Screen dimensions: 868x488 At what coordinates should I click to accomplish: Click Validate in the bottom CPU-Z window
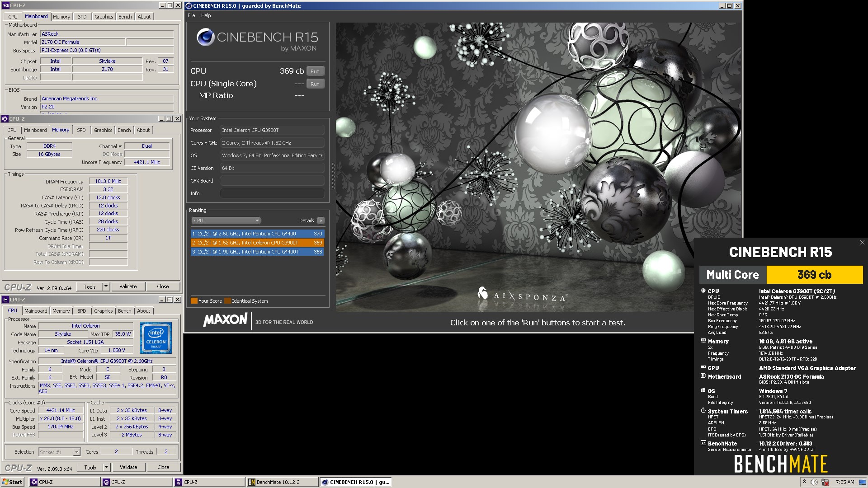[x=128, y=467]
